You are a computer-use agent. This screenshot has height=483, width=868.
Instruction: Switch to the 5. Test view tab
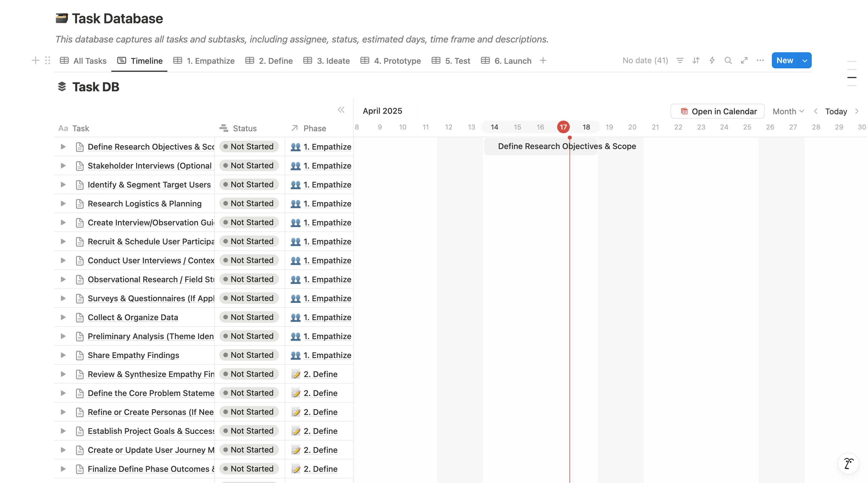(451, 61)
